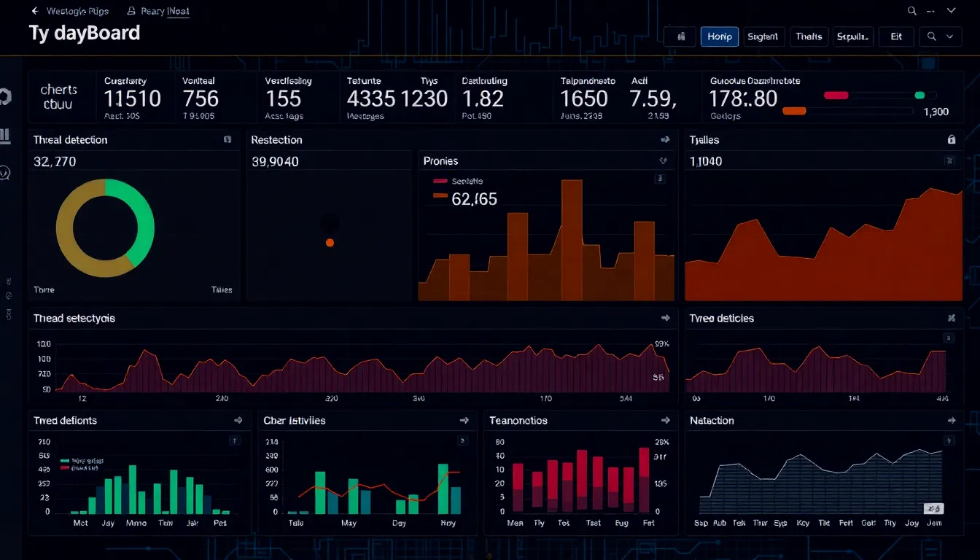Expand the chevron at the far top-right corner
The image size is (980, 560).
pos(950,11)
